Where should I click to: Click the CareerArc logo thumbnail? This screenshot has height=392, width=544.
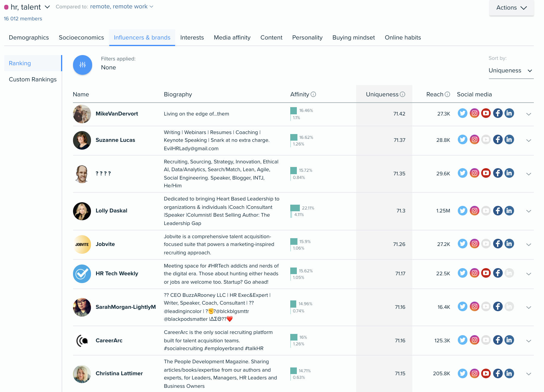[82, 341]
